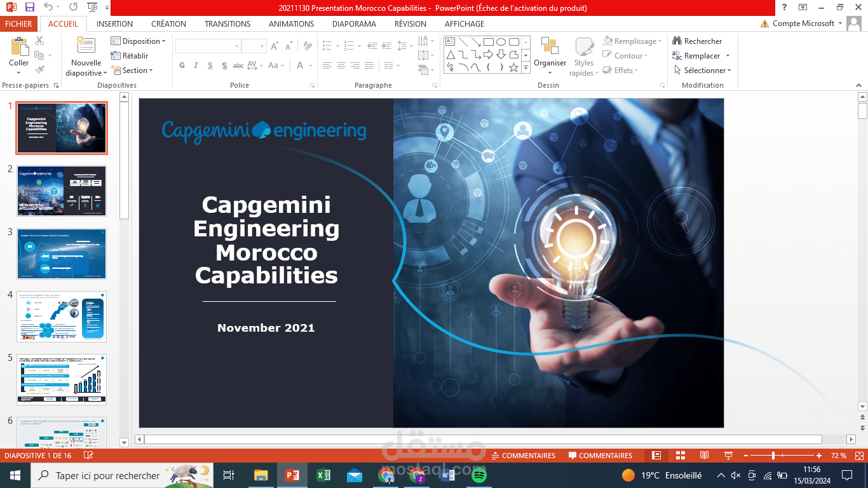Toggle bold G formatting
Screen dimensions: 868x488
[x=182, y=65]
